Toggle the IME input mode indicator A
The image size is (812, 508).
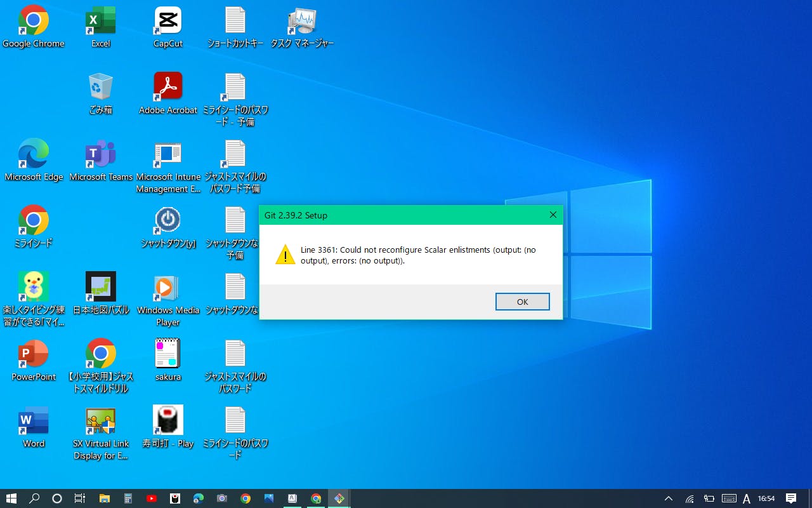click(747, 498)
